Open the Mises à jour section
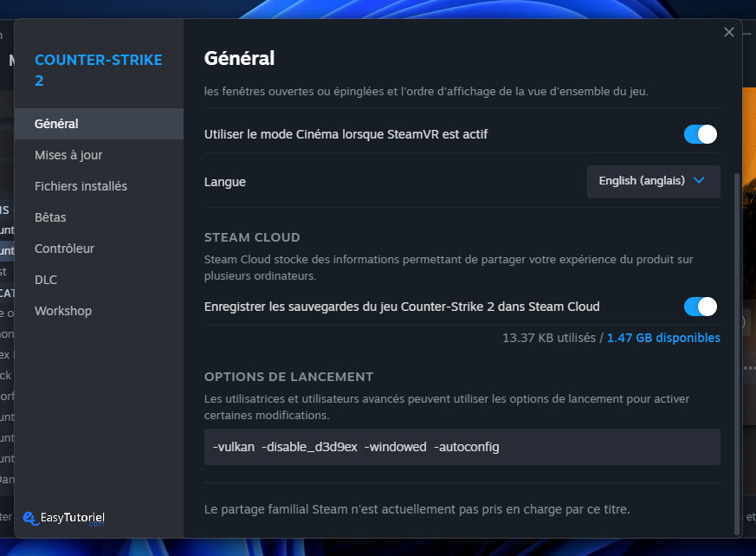The height and width of the screenshot is (556, 756). (99, 155)
